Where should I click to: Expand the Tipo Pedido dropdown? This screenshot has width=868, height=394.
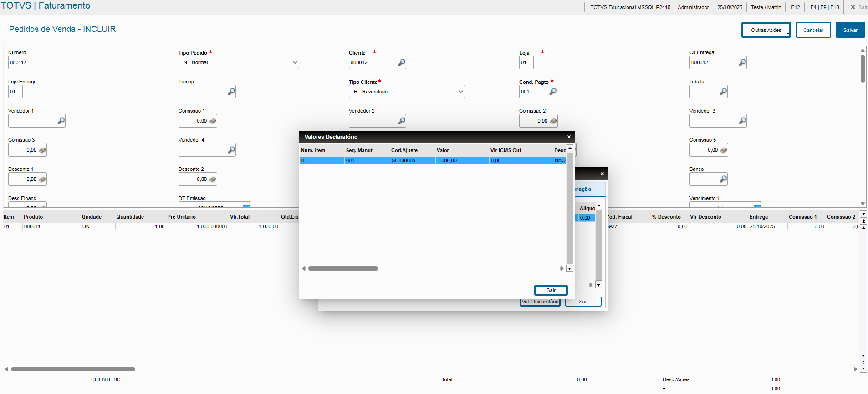(x=295, y=62)
